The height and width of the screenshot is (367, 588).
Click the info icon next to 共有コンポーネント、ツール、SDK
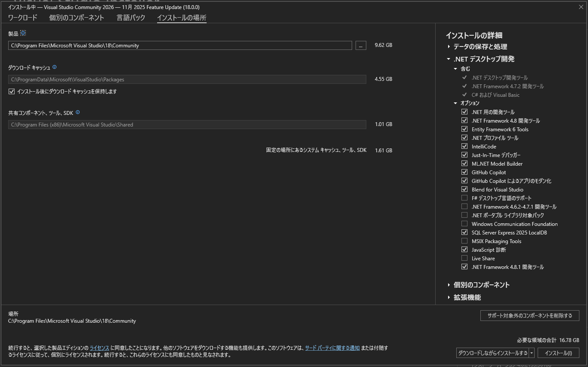point(78,113)
